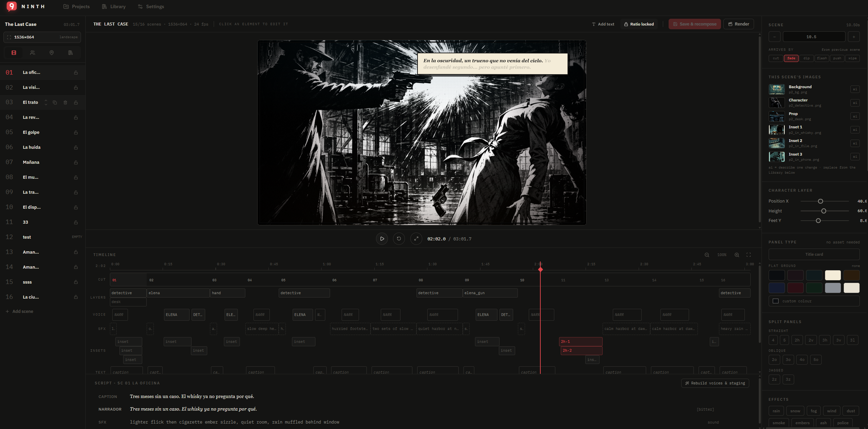Decrease scene duration with minus
This screenshot has height=429, width=868.
click(x=774, y=37)
